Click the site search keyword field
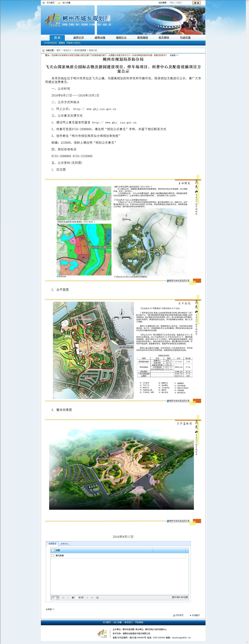The image size is (249, 644). [x=180, y=3]
